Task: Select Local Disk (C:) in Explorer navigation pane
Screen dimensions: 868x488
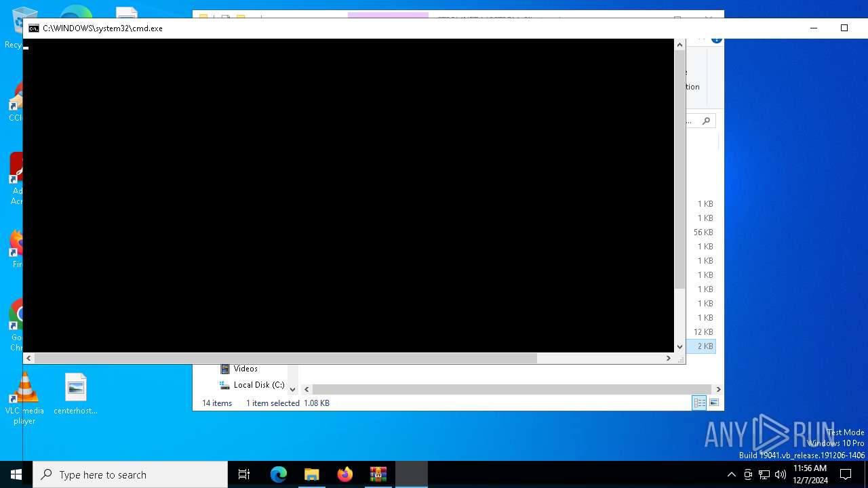Action: coord(259,385)
